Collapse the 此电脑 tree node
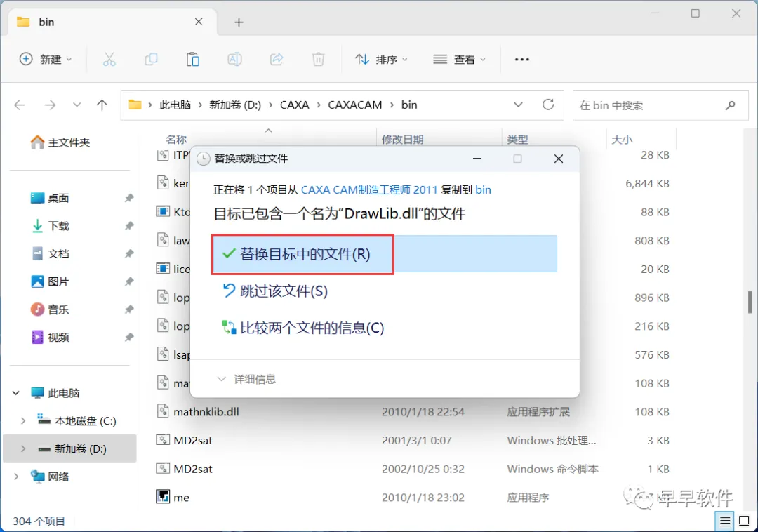Viewport: 758px width, 532px height. (16, 393)
